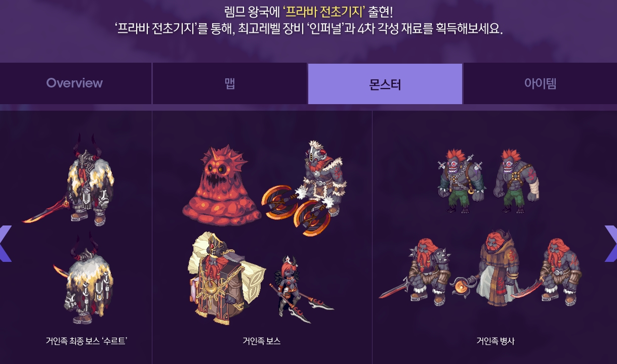This screenshot has width=617, height=364.
Task: Select the 몬스터 tab
Action: [385, 84]
